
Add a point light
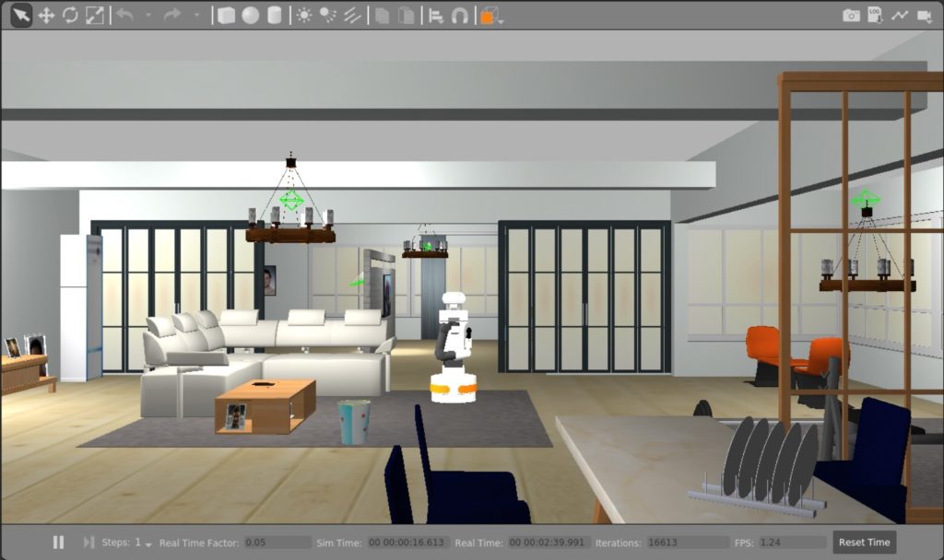(304, 16)
